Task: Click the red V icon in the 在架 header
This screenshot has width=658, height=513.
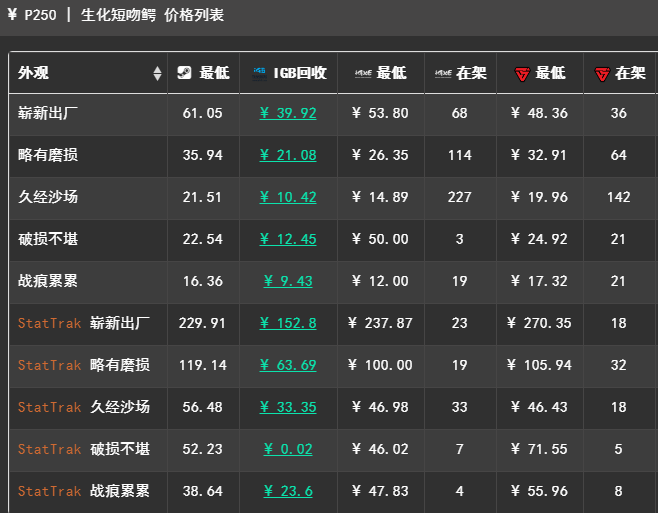Action: pyautogui.click(x=602, y=74)
